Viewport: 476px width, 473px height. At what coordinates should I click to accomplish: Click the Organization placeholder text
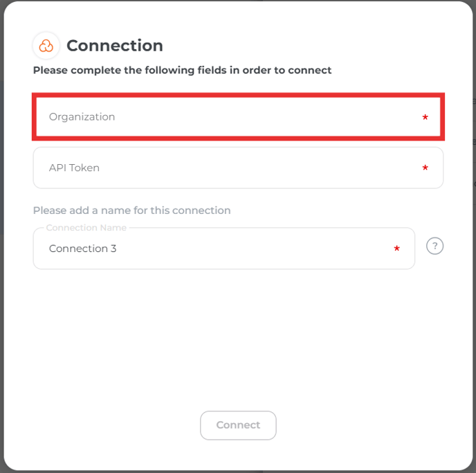click(x=82, y=117)
